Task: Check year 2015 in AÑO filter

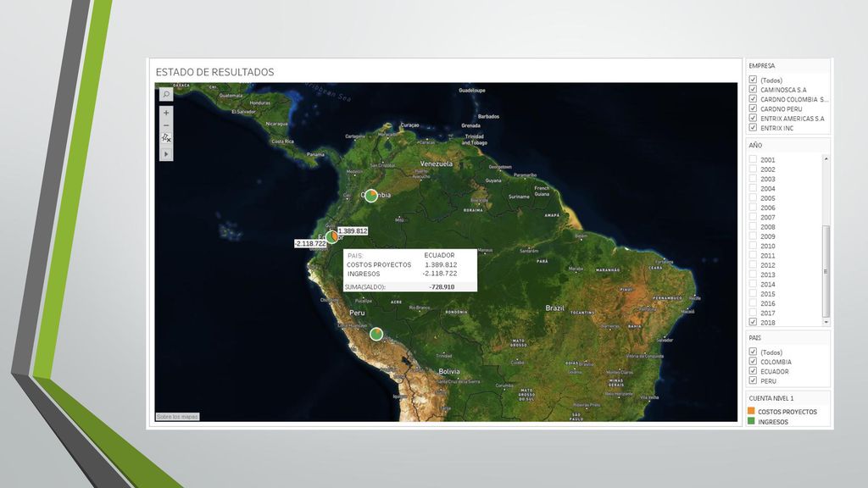Action: point(753,294)
